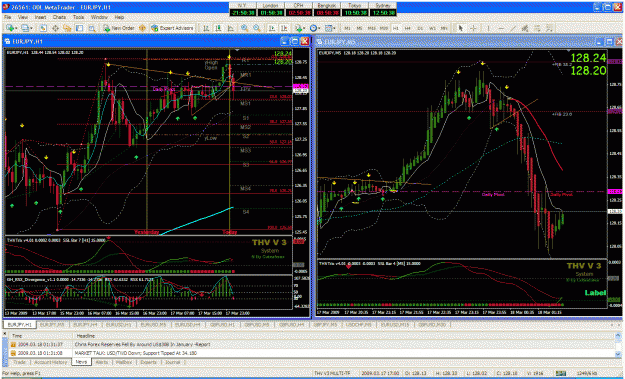Click the THV V3 MULTI-TF status bar profile
Image resolution: width=625 pixels, height=379 pixels.
332,373
